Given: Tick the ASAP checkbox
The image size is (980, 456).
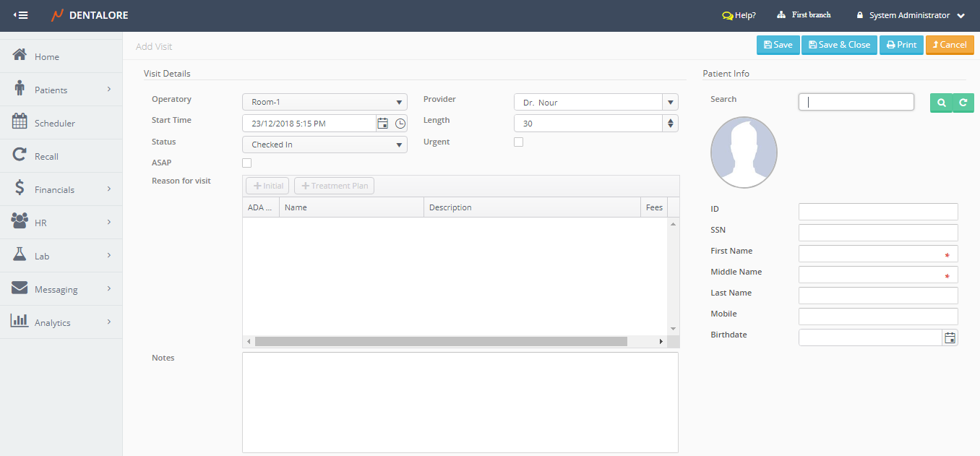Looking at the screenshot, I should click(247, 163).
